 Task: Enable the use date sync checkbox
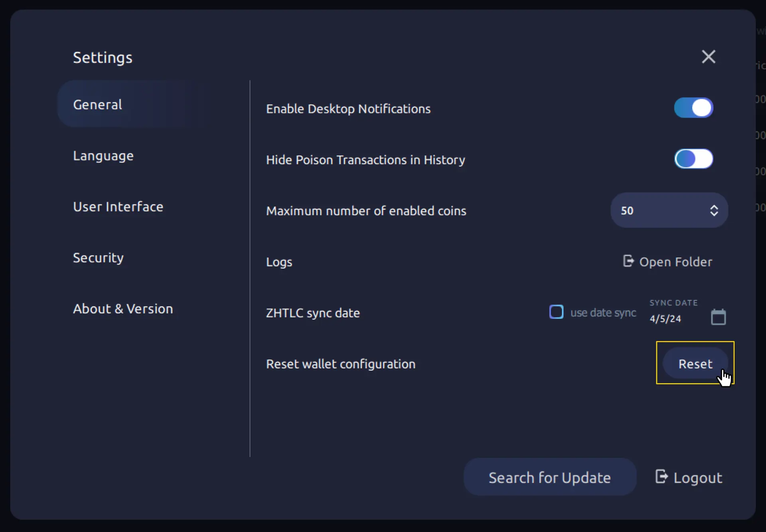556,312
